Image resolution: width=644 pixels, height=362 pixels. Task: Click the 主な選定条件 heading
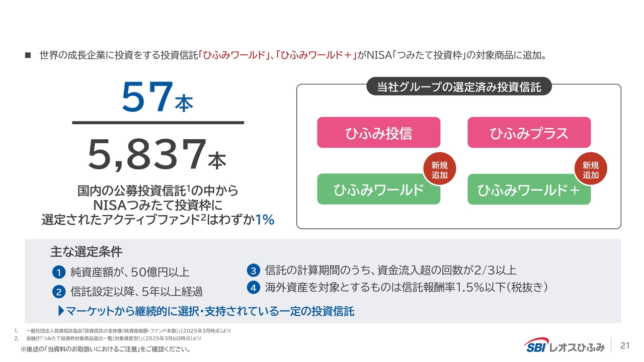86,251
